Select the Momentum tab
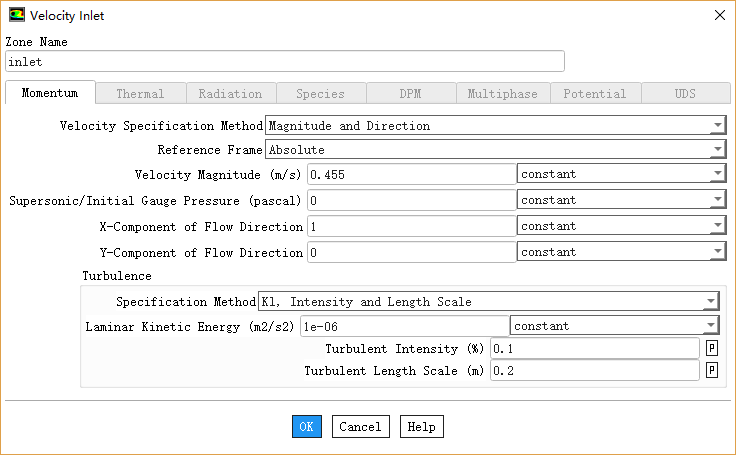The height and width of the screenshot is (455, 736). [x=50, y=94]
